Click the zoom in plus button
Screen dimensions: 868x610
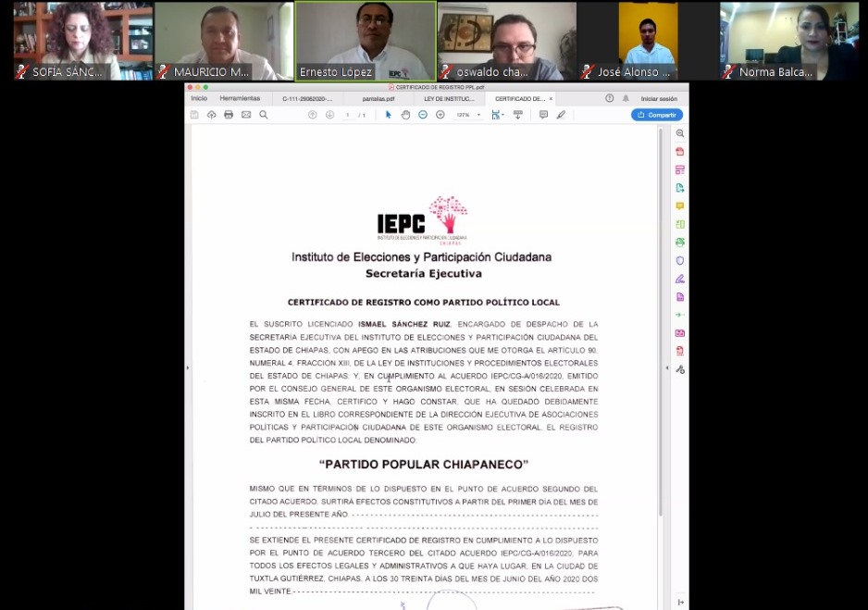[x=440, y=115]
